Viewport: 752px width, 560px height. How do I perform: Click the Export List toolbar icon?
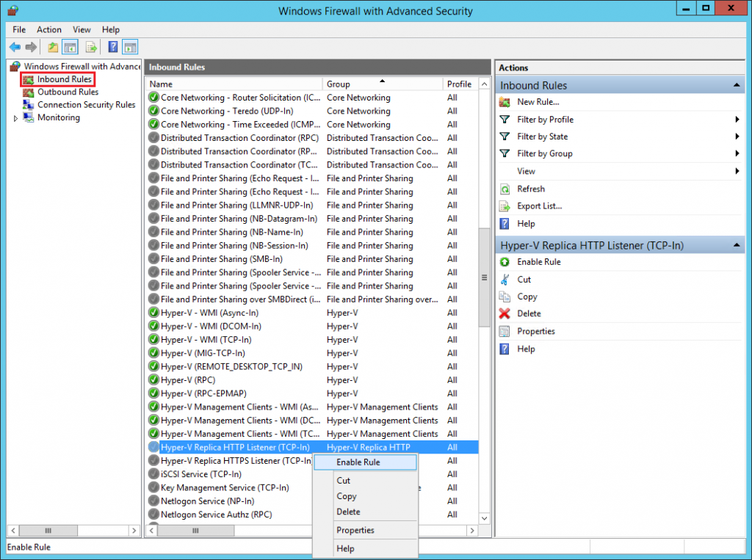tap(90, 46)
